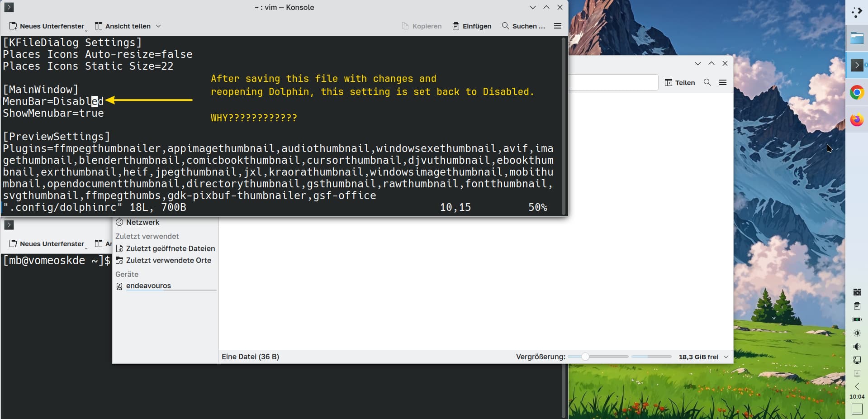This screenshot has width=868, height=419.
Task: Open the Dolphin hamburger menu
Action: coord(723,82)
